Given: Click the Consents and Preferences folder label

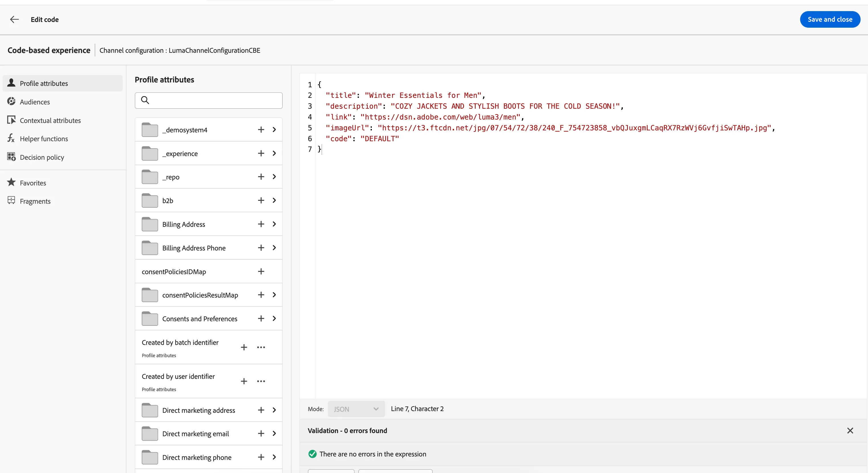Looking at the screenshot, I should click(200, 319).
